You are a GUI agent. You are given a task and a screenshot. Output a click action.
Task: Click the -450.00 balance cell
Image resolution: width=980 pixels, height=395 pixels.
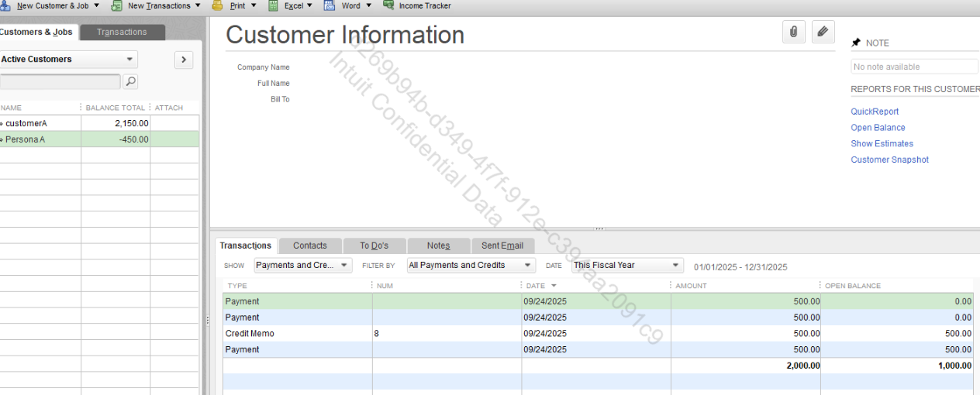(116, 139)
